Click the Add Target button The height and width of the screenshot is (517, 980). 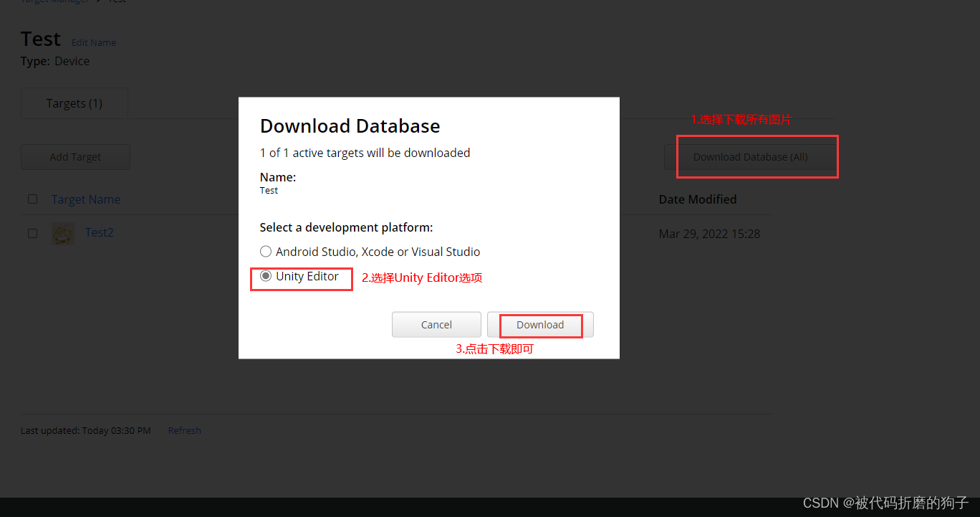[75, 157]
